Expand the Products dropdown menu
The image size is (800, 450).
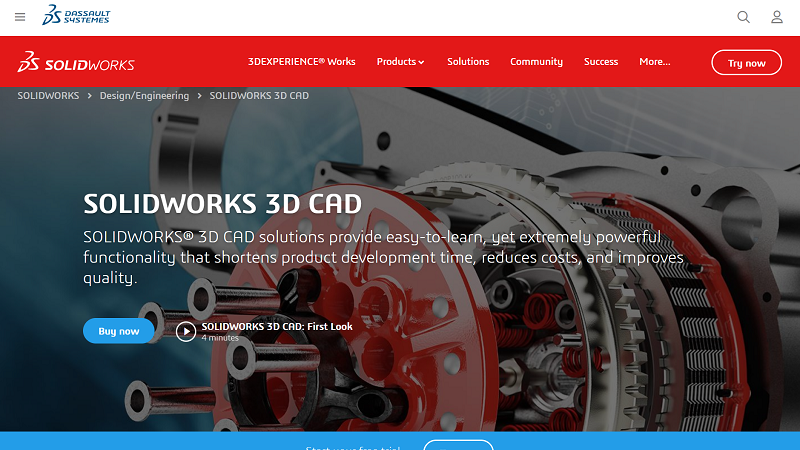pyautogui.click(x=400, y=62)
